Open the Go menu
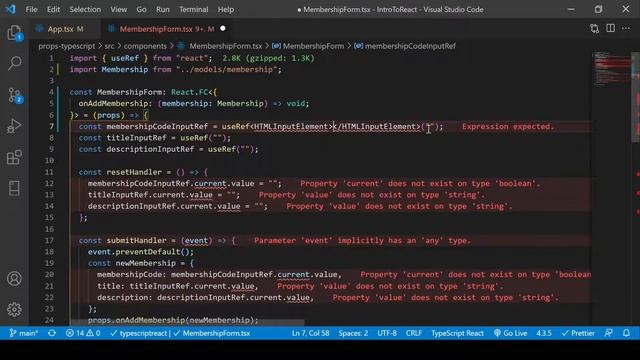The width and height of the screenshot is (640, 360). coord(141,9)
